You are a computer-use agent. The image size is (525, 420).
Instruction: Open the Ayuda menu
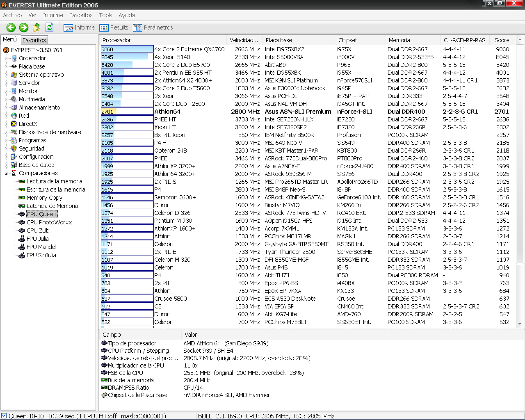pyautogui.click(x=127, y=15)
